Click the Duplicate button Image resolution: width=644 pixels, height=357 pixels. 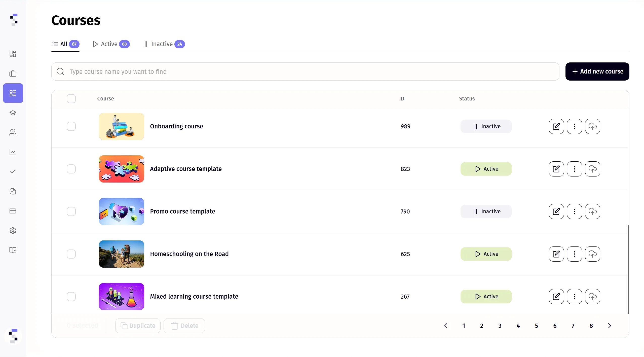[x=138, y=326]
